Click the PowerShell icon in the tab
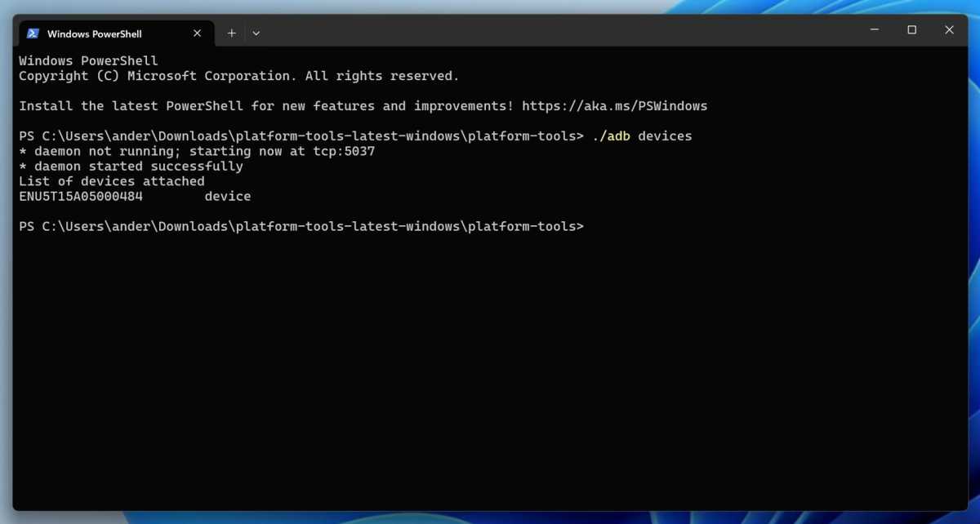 tap(33, 33)
